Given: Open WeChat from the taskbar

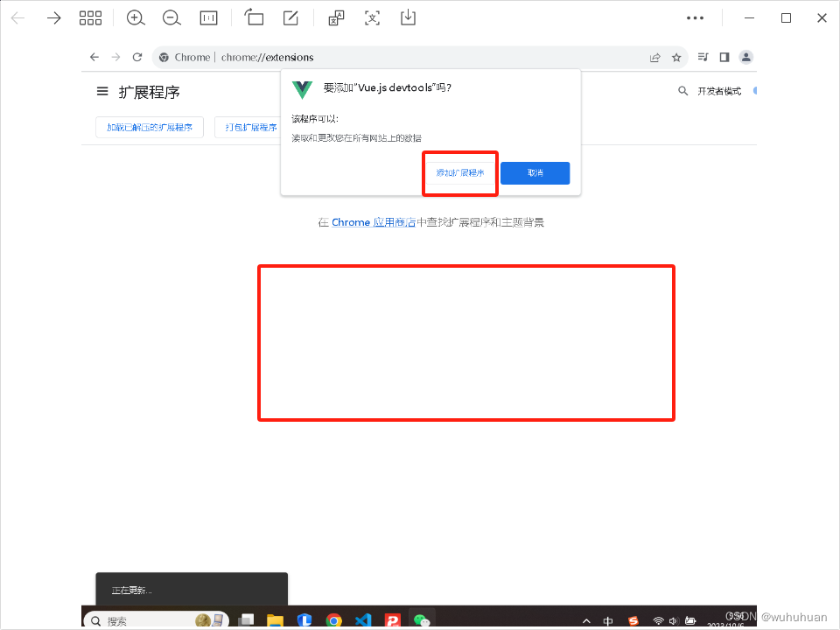Looking at the screenshot, I should (422, 620).
